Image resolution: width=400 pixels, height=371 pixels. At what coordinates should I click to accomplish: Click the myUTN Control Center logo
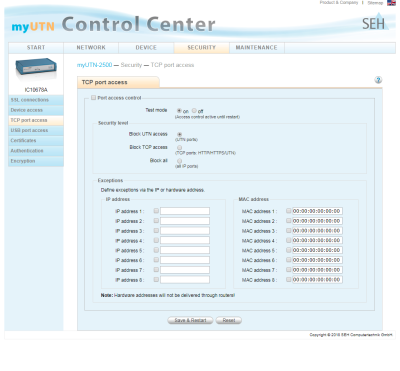tap(113, 25)
